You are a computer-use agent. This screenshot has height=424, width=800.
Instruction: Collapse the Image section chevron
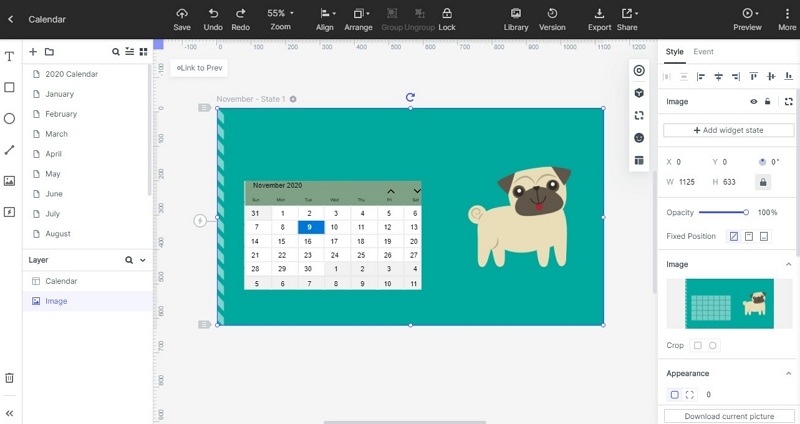click(x=788, y=264)
